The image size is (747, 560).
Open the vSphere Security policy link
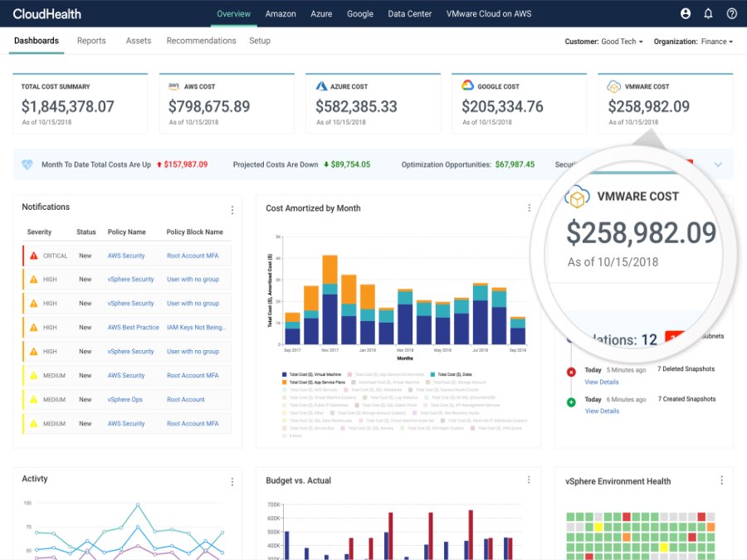(x=134, y=280)
